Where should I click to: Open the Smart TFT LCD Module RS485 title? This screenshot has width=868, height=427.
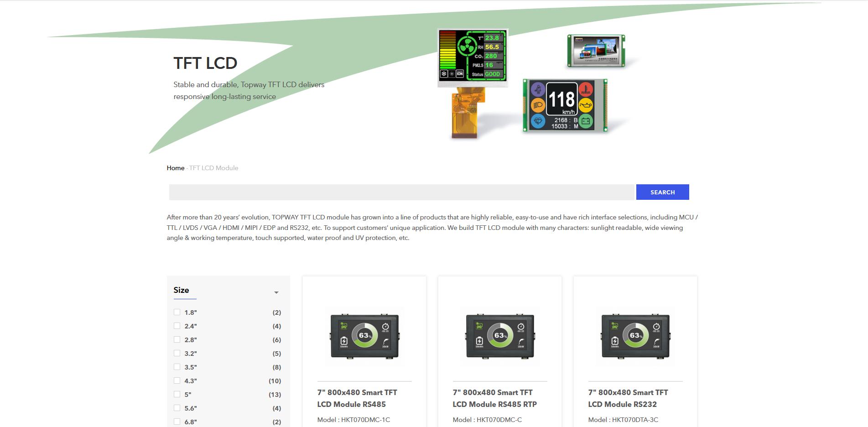[x=357, y=398]
